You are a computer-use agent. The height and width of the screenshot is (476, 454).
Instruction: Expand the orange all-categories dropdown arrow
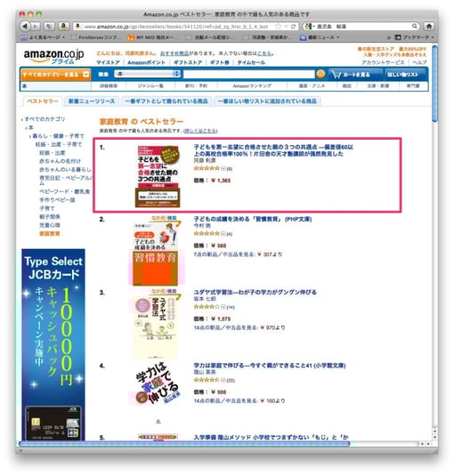pos(86,74)
